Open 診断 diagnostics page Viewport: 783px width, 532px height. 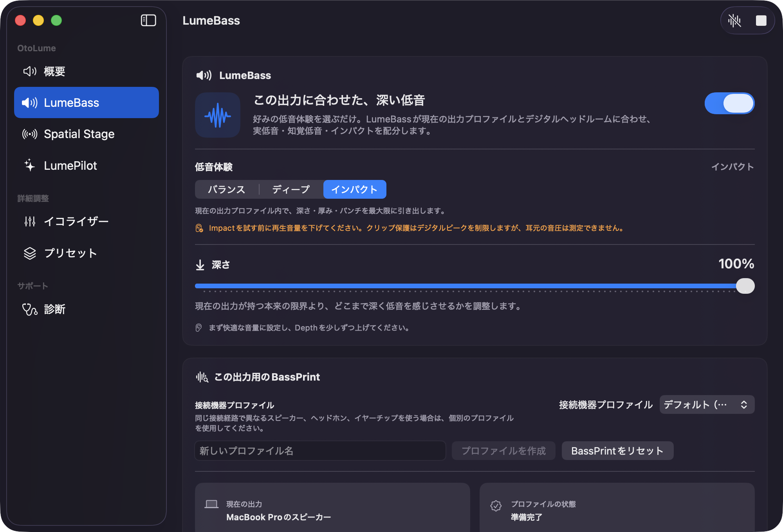coord(87,309)
